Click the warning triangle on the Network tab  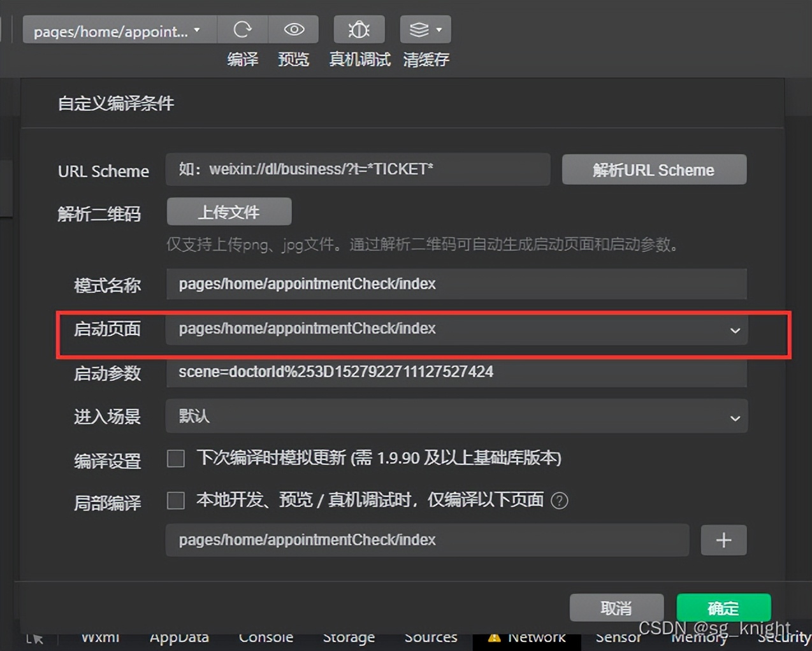(497, 636)
